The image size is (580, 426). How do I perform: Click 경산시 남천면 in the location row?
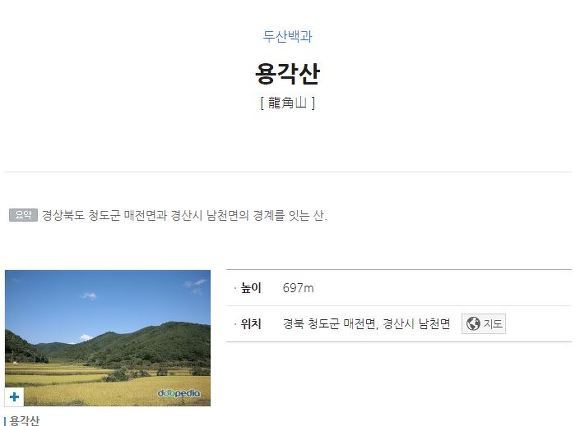416,324
